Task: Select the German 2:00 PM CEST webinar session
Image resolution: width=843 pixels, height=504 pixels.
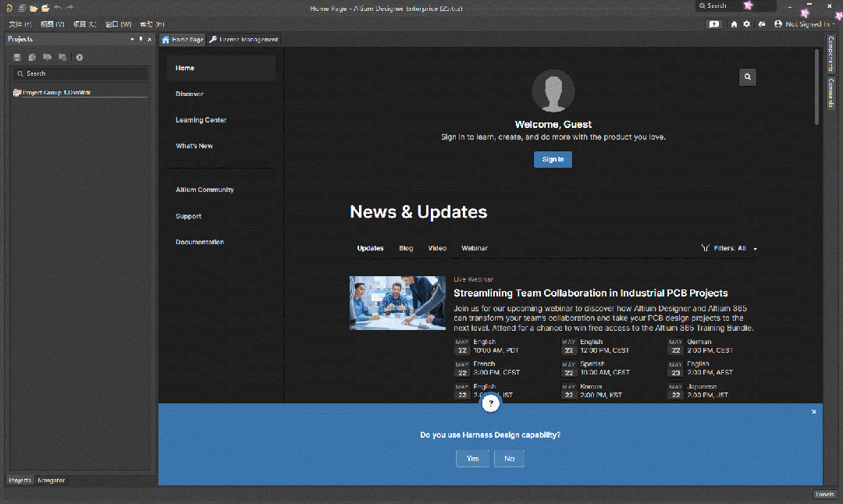Action: [701, 346]
